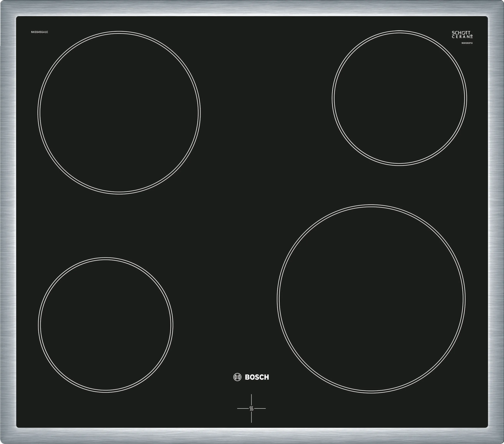504x444 pixels.
Task: Click the right stainless steel frame edge
Action: pyautogui.click(x=496, y=222)
